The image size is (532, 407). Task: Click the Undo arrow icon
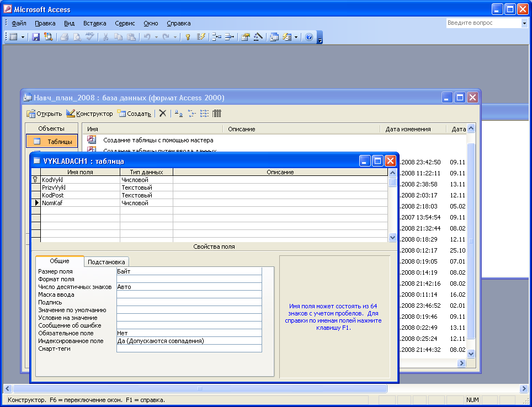[x=147, y=37]
